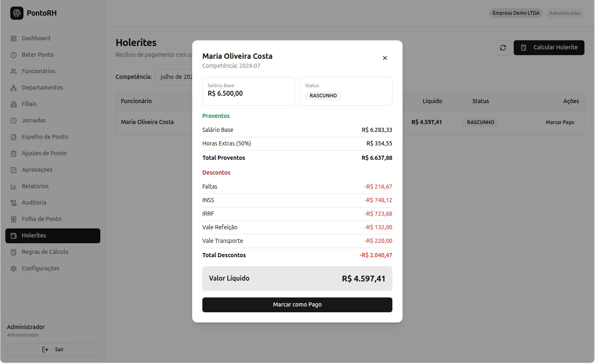Click the Salário Base R$ 6.283,33 row

click(297, 130)
